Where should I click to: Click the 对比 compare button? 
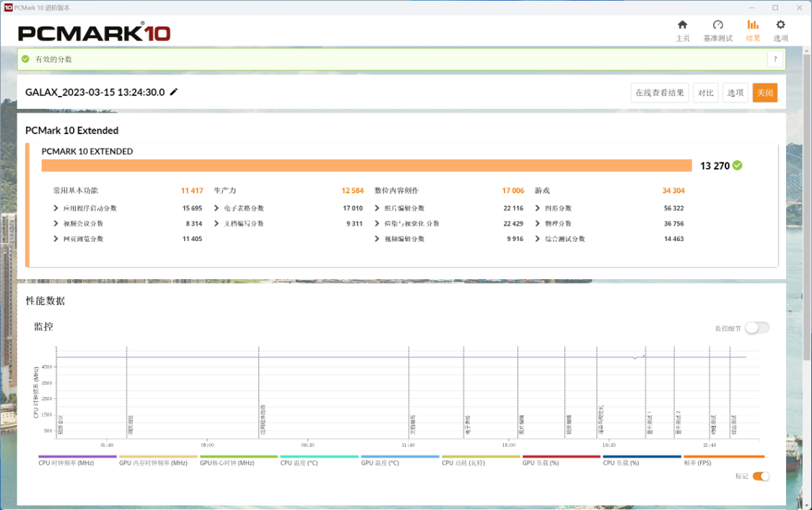point(705,92)
